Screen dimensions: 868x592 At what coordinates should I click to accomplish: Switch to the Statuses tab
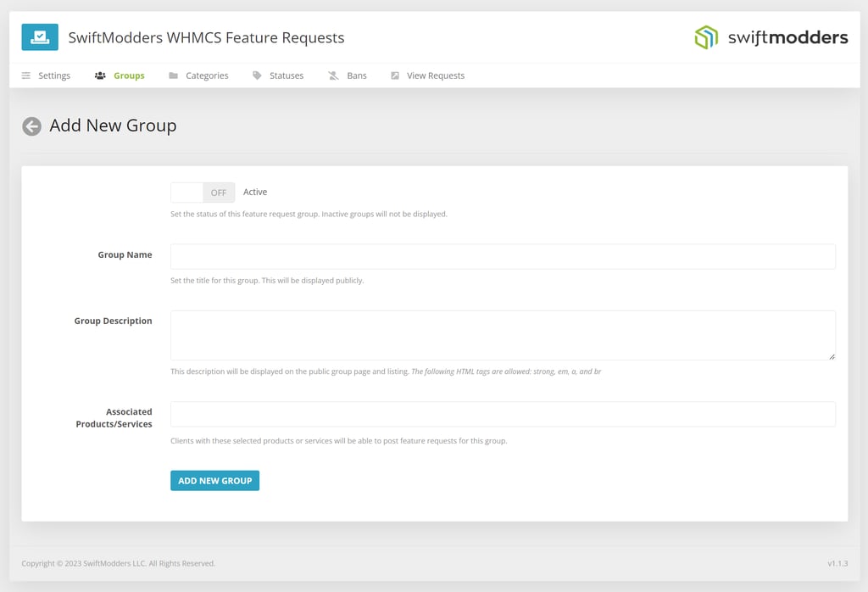point(278,75)
